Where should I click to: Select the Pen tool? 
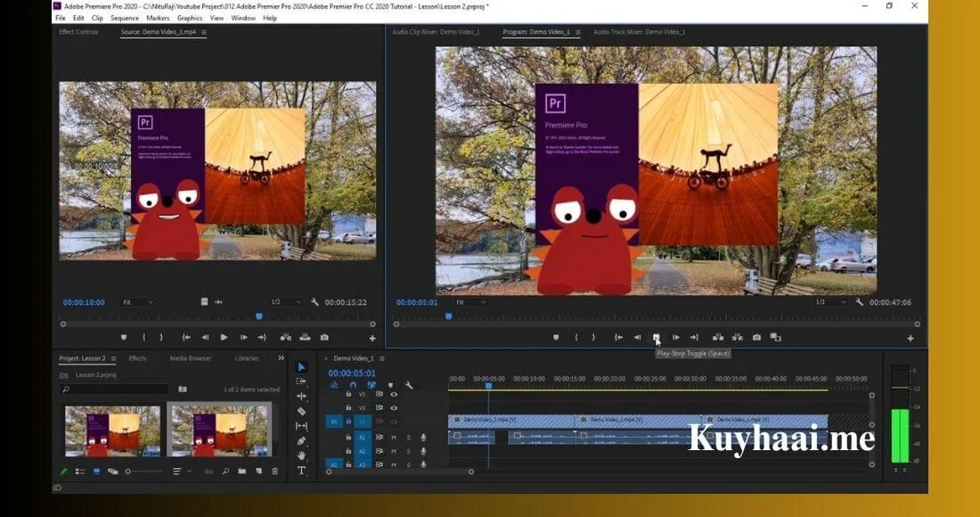[x=301, y=440]
